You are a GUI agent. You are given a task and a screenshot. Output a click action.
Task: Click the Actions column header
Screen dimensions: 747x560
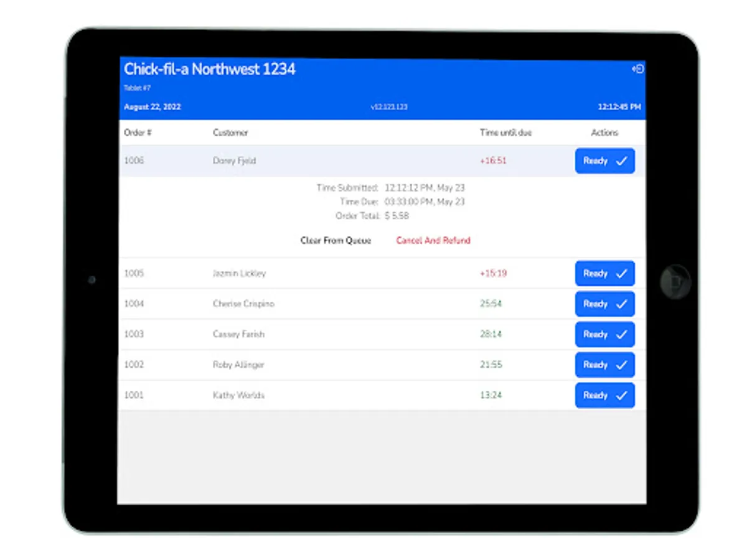pyautogui.click(x=604, y=133)
